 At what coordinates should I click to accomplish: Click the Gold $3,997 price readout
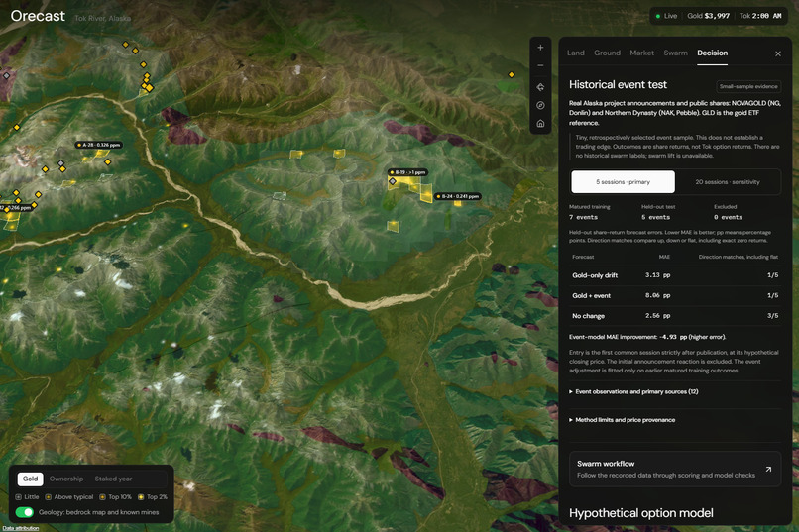click(x=709, y=16)
